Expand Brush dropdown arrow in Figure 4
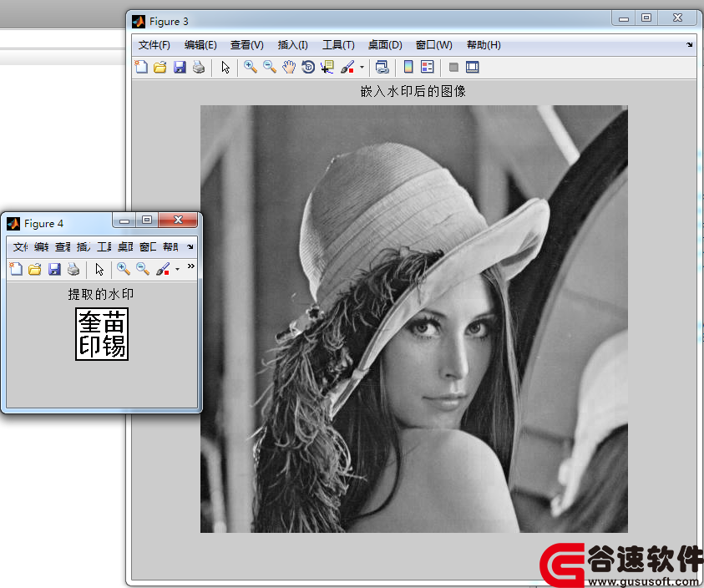Image resolution: width=704 pixels, height=588 pixels. pos(177,270)
